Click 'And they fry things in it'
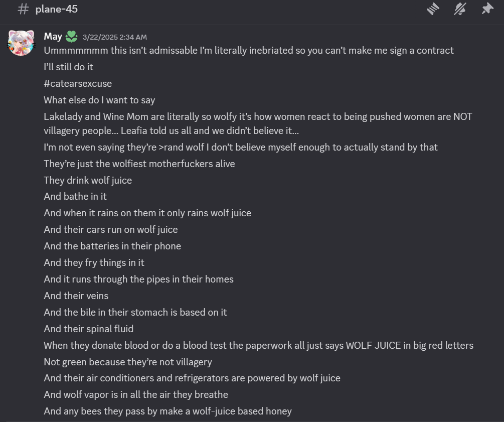 tap(94, 263)
